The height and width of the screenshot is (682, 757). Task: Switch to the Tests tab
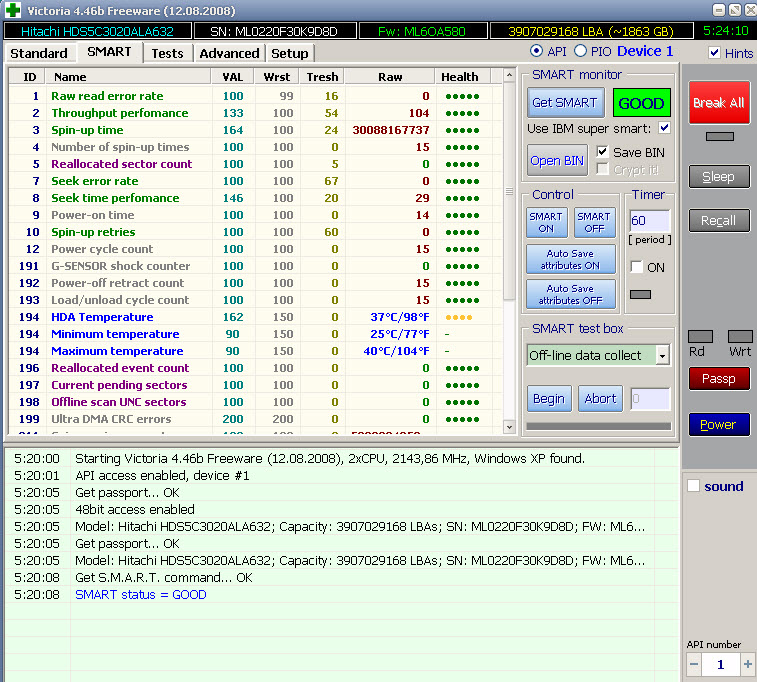168,53
